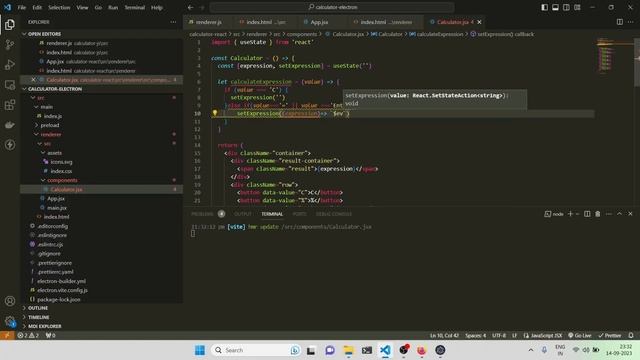
Task: Collapse the CALCULATOR-ELECTRON folder section
Action: pyautogui.click(x=55, y=89)
